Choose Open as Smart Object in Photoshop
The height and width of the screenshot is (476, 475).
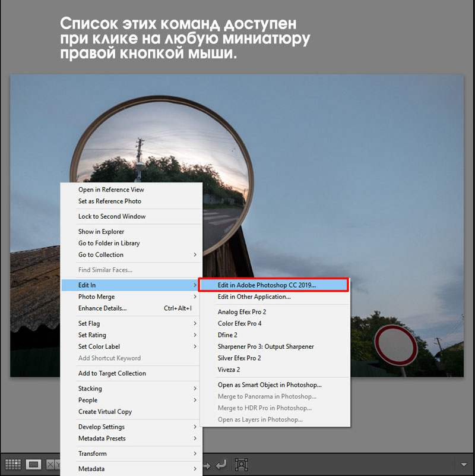(x=275, y=384)
